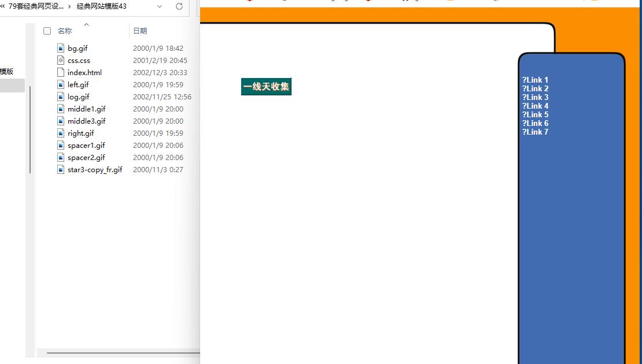
Task: Open the ?Link 7 link
Action: (535, 132)
